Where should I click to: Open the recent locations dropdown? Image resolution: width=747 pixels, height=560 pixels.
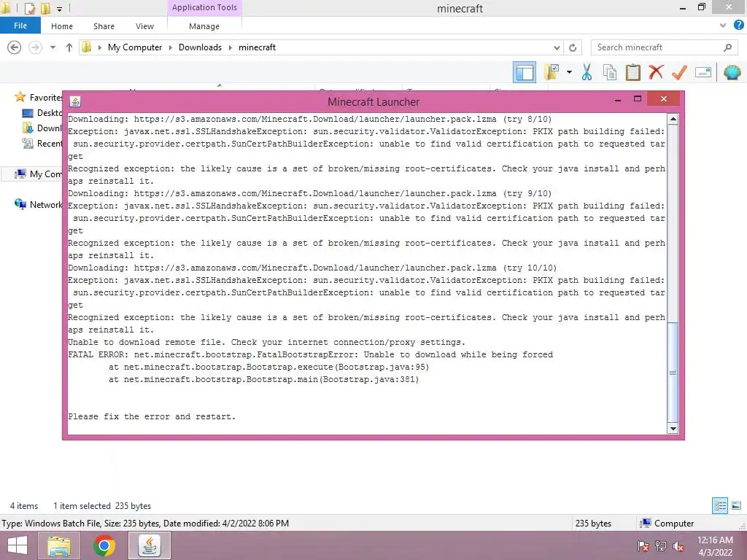click(53, 47)
